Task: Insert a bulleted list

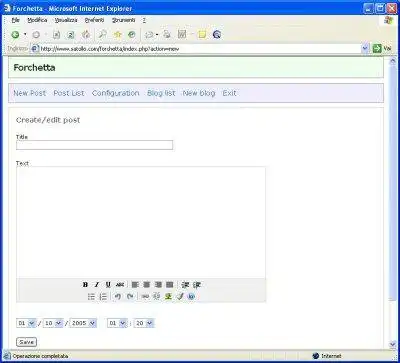Action: (x=91, y=296)
